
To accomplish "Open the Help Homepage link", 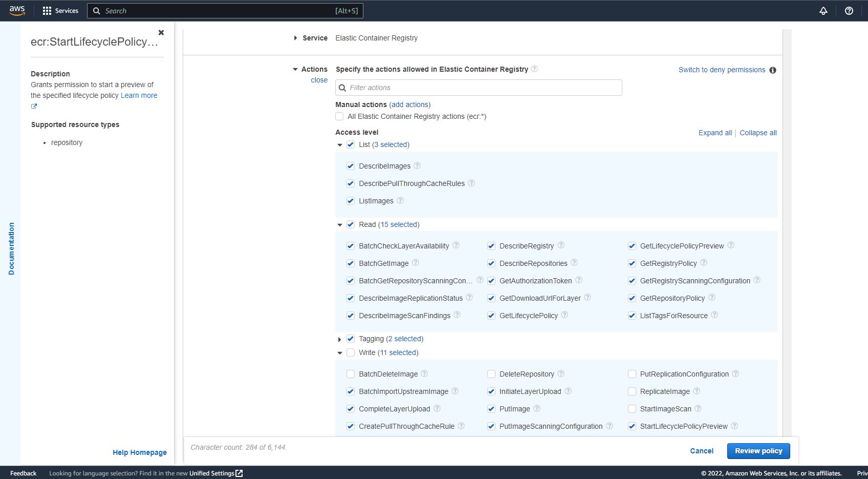I will tap(140, 452).
